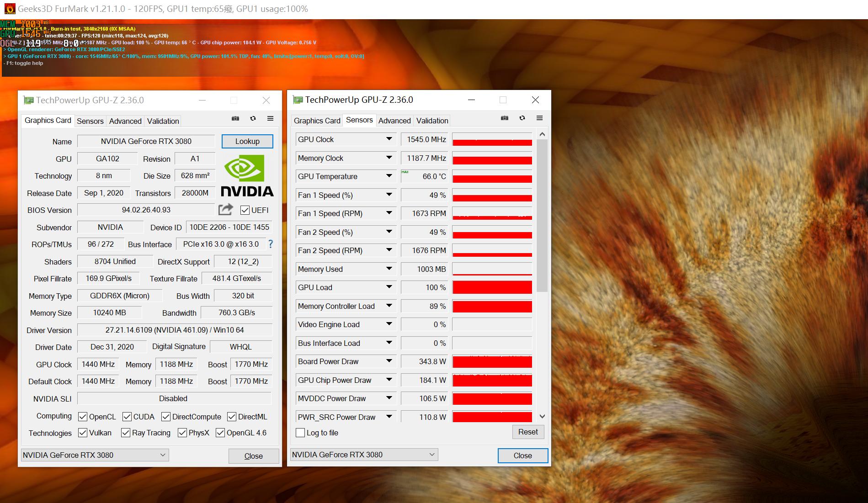868x503 pixels.
Task: Click the refresh icon in Sensors GPU-Z window
Action: 522,118
